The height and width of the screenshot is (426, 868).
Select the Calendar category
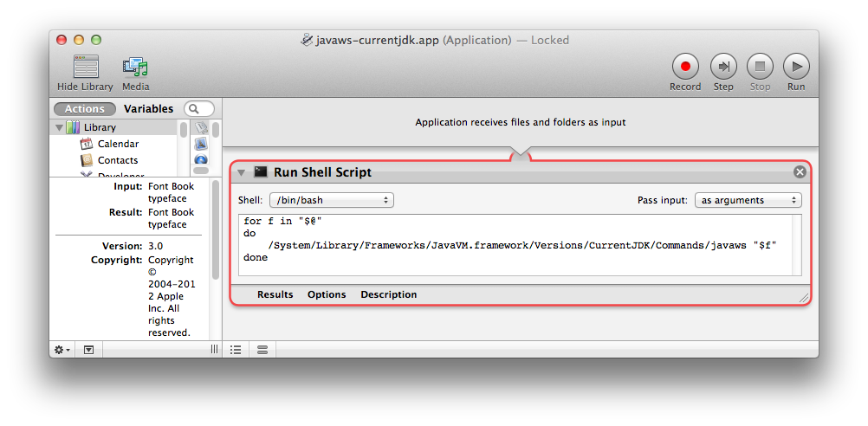(118, 144)
